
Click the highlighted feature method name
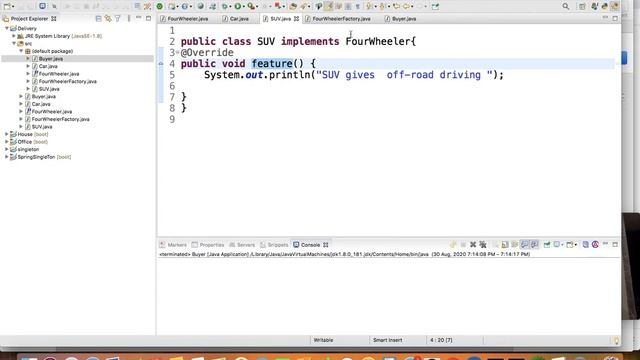272,64
